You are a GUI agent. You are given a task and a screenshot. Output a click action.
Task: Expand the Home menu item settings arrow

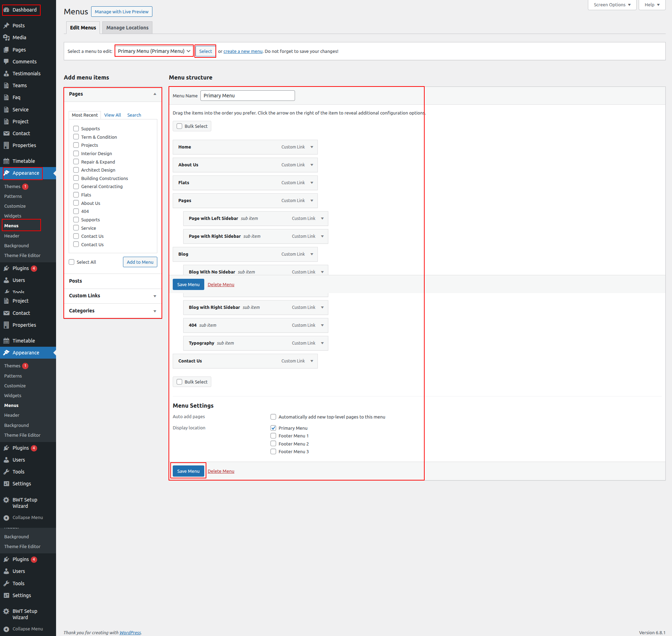point(312,147)
